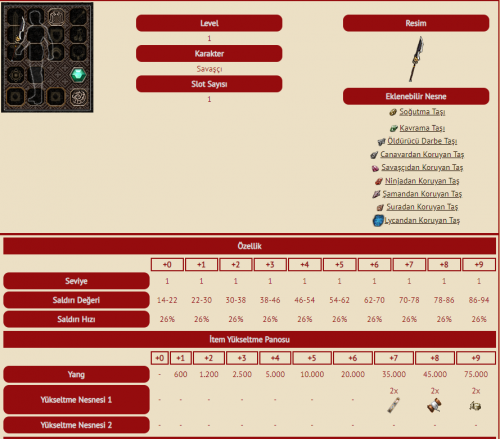The height and width of the screenshot is (439, 500).
Task: Click the character equipment panel thumbnail
Action: point(47,57)
